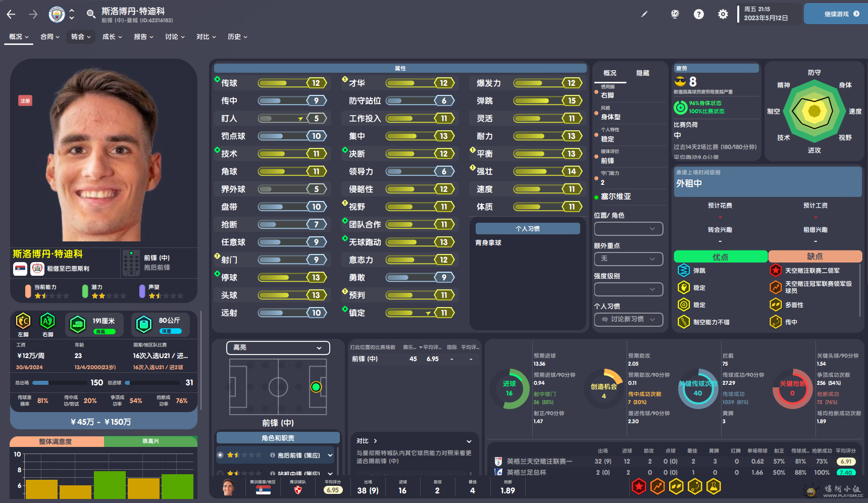The image size is (868, 503).
Task: Click the back navigation arrow
Action: point(11,15)
